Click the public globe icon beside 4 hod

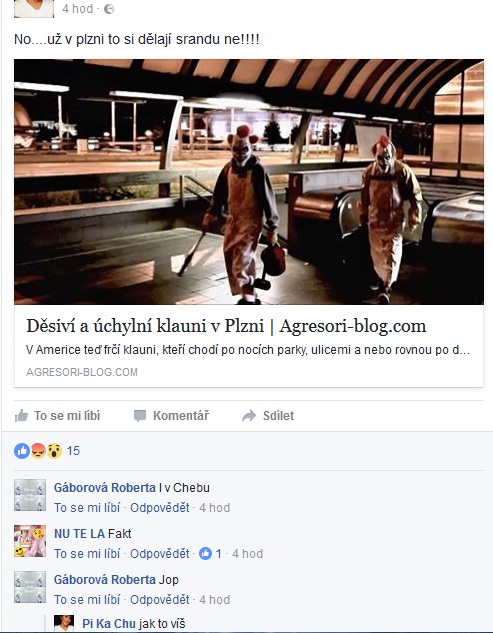(109, 9)
